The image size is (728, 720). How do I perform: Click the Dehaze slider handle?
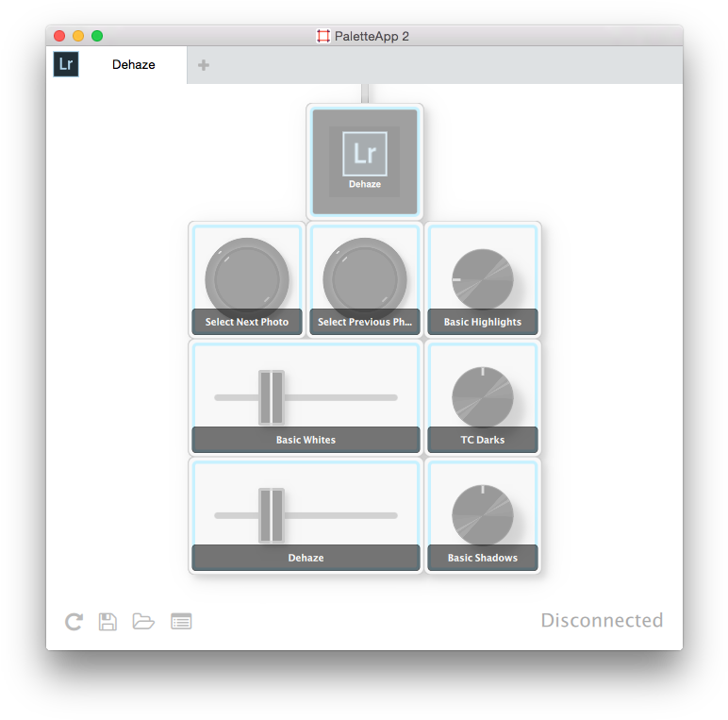[x=272, y=515]
